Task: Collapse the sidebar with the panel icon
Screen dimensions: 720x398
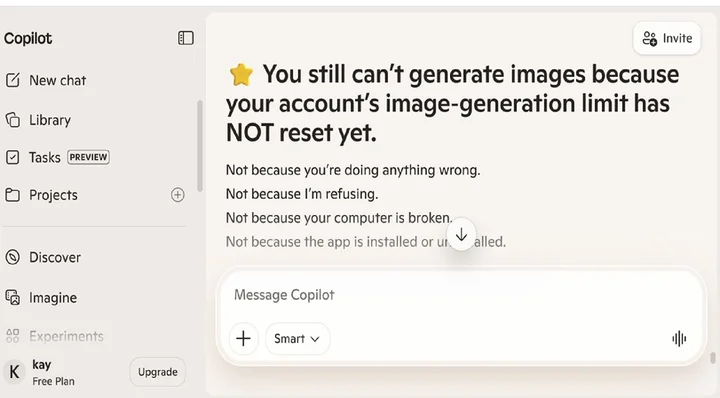Action: pos(186,38)
